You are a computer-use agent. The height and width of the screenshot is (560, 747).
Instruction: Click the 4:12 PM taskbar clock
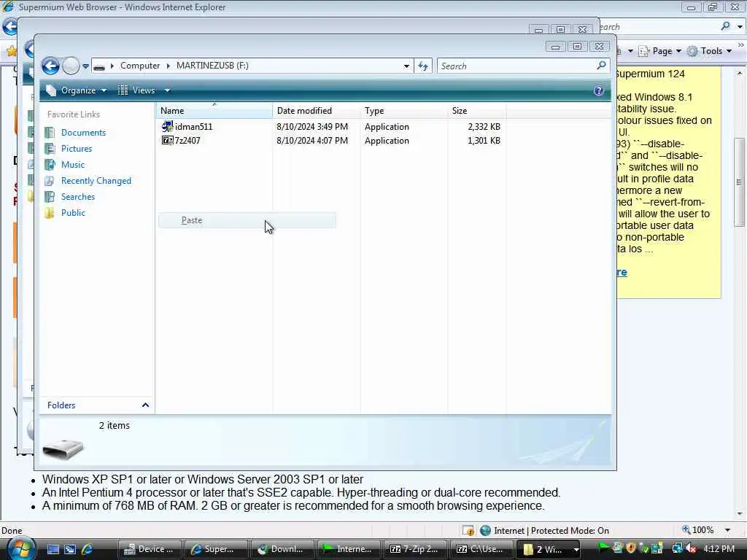click(x=719, y=549)
